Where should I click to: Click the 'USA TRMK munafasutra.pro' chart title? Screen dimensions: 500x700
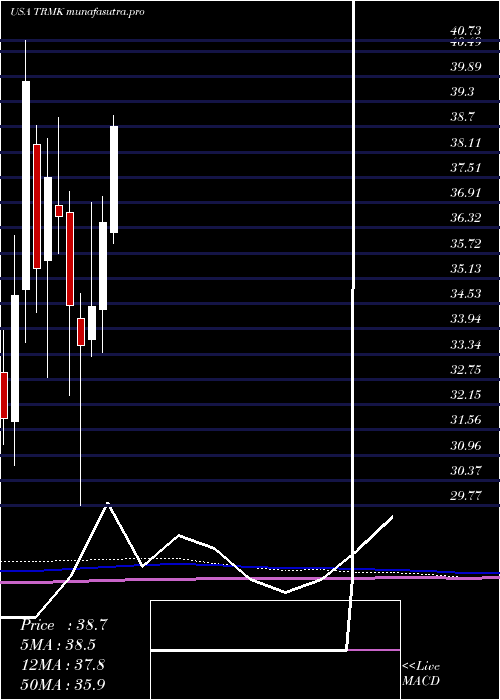(77, 12)
